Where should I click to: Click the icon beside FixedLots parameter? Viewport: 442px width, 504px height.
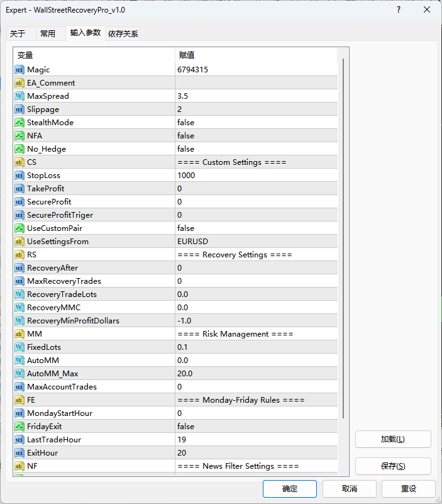coord(19,347)
